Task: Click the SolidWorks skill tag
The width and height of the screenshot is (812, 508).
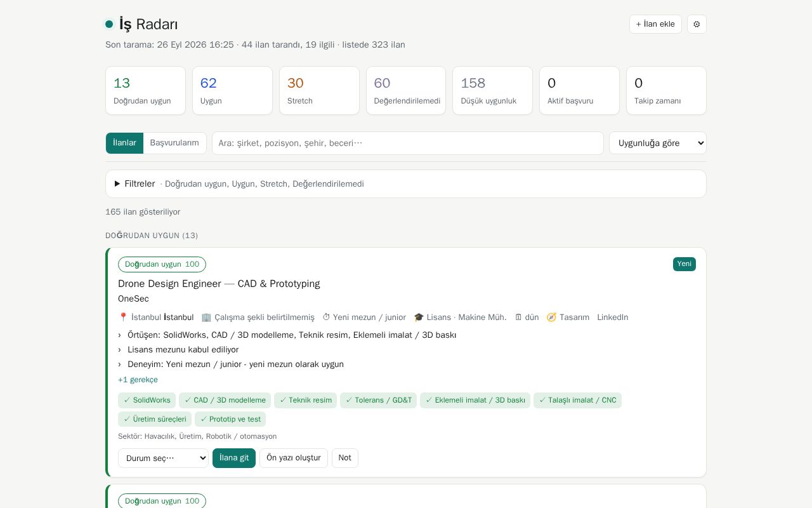Action: click(147, 400)
